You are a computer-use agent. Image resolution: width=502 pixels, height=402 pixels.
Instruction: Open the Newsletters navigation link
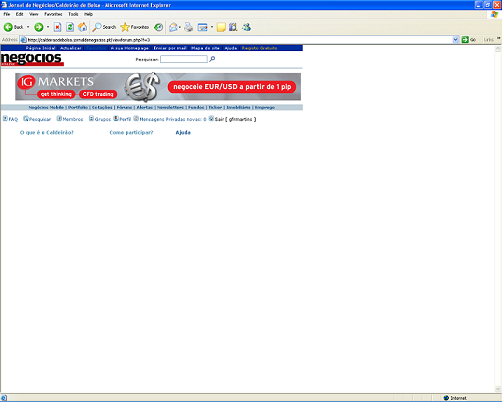click(170, 107)
